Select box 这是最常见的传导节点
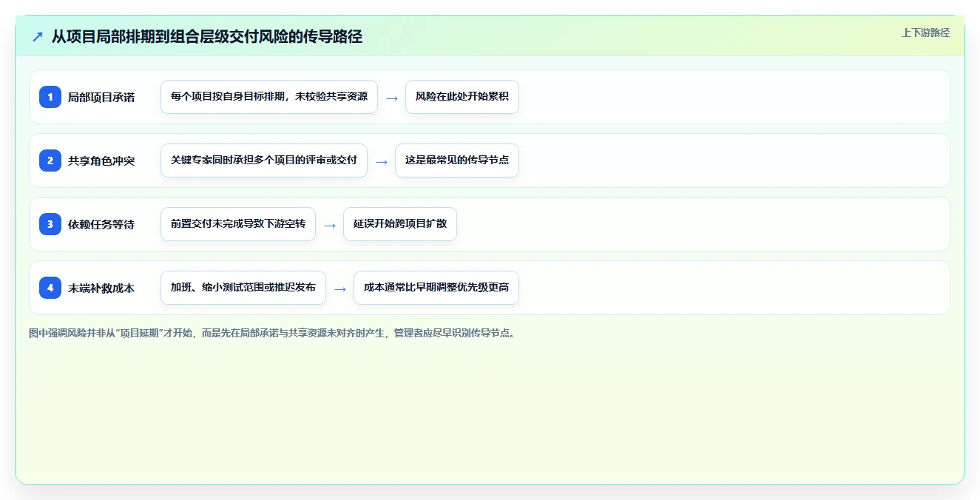Screen dimensions: 980x500 point(457,161)
